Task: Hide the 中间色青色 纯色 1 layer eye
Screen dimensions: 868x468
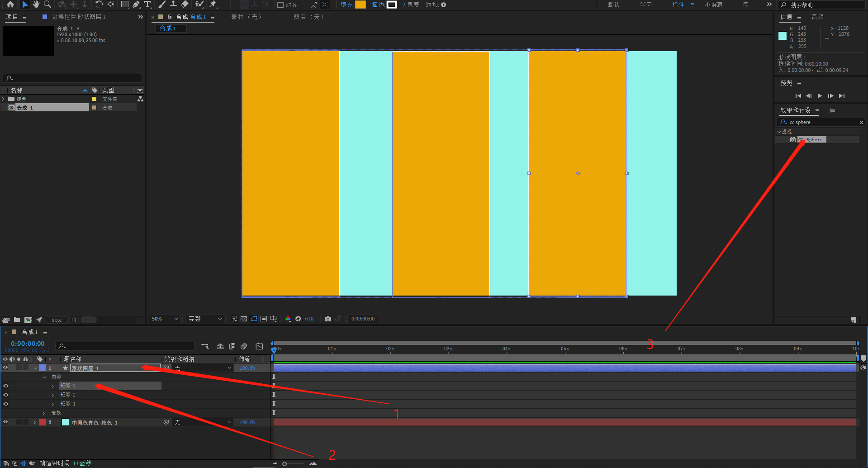Action: pyautogui.click(x=5, y=422)
